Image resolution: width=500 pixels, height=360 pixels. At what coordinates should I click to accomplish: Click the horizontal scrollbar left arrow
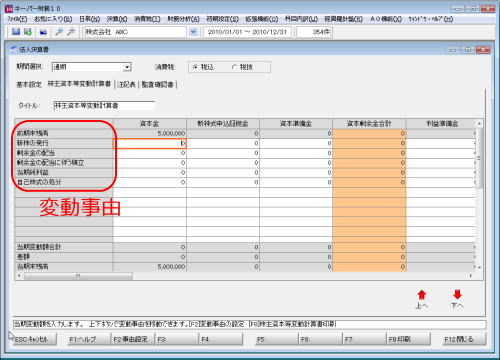pos(19,276)
